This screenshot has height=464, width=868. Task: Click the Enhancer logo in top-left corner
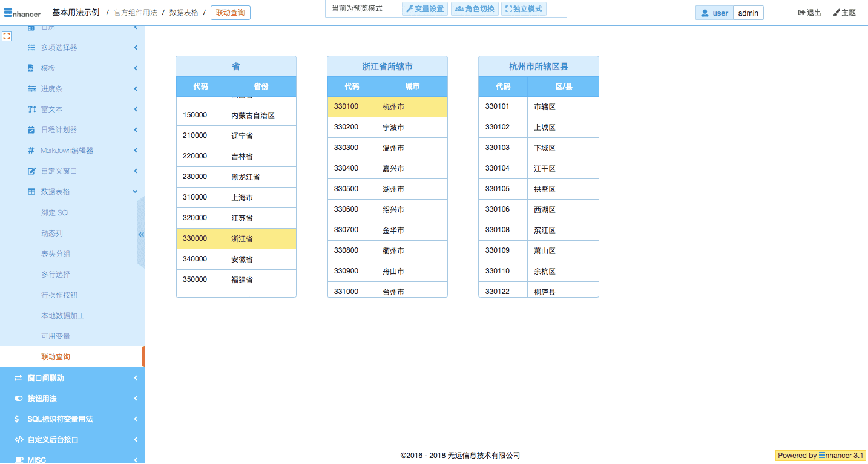point(22,13)
